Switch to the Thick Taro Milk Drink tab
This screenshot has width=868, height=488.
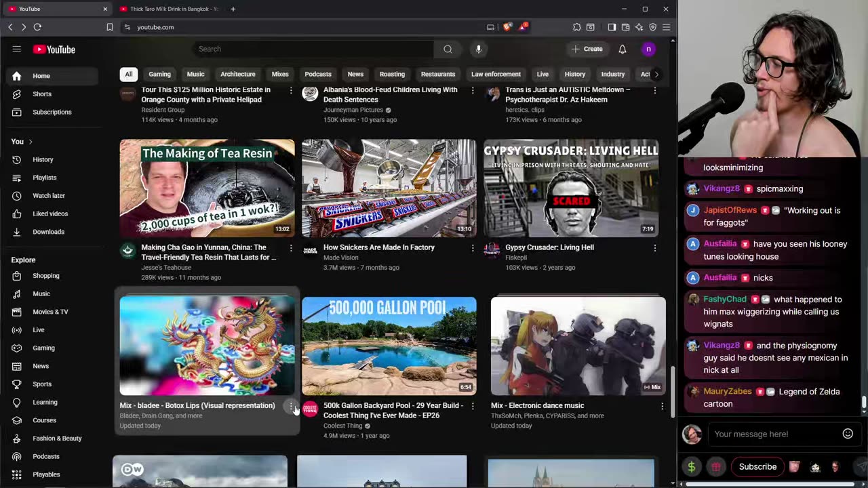point(170,9)
